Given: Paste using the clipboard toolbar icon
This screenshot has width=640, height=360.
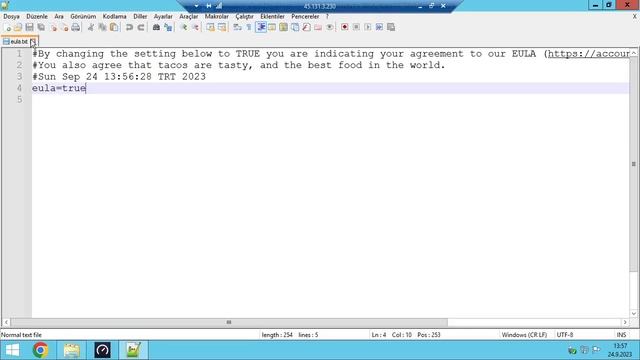Looking at the screenshot, I should coord(114,27).
